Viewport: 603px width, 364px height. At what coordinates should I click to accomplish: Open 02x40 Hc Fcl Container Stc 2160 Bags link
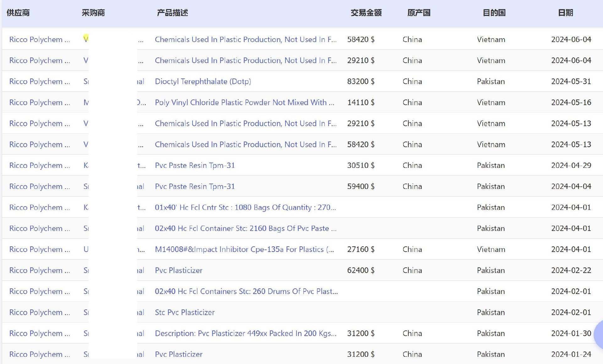point(246,228)
